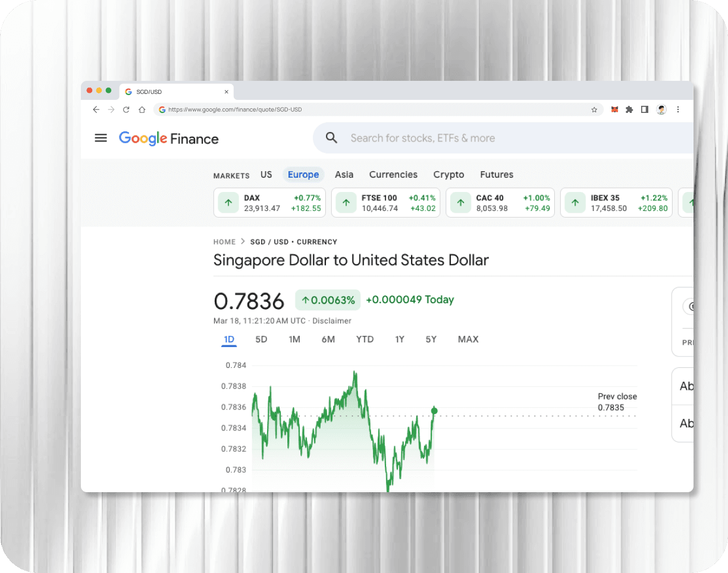Viewport: 728px width, 573px height.
Task: Open the Disclaimer link
Action: [x=332, y=321]
